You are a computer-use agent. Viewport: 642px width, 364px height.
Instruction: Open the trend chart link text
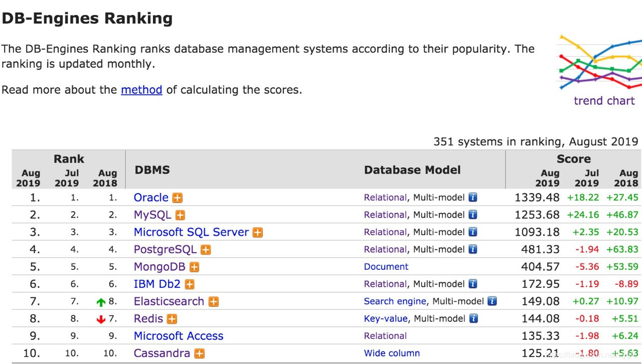pos(604,101)
